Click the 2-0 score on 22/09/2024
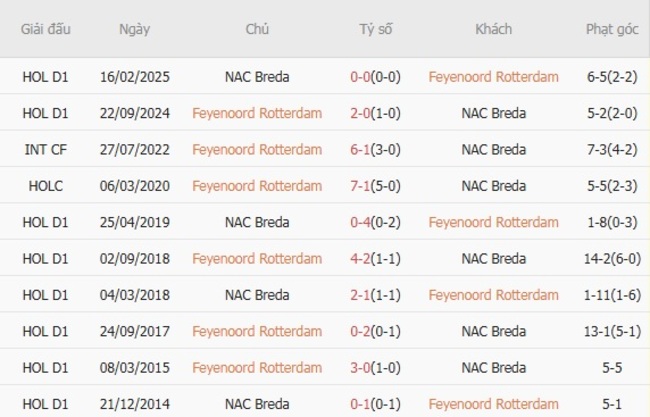This screenshot has width=650, height=417. point(362,113)
